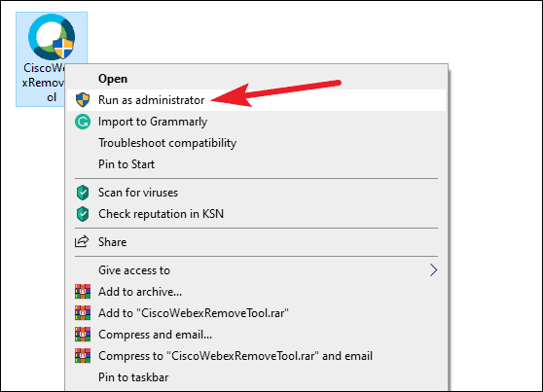The width and height of the screenshot is (543, 392).
Task: Click WinRAR icon beside Compress and email...
Action: coord(83,335)
